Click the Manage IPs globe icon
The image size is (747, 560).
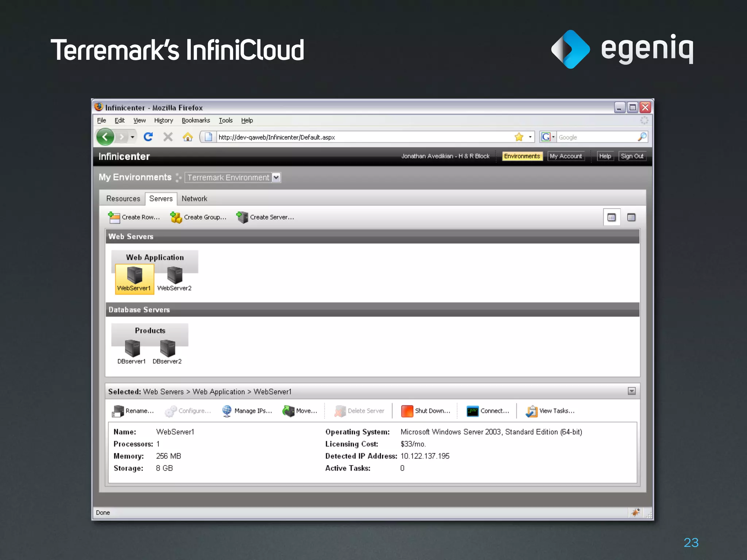click(227, 411)
